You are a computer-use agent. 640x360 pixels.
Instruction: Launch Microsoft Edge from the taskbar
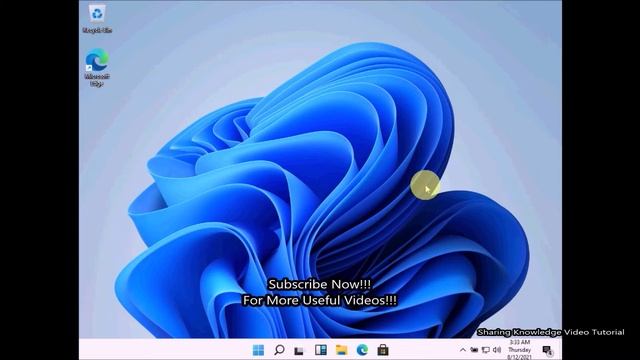(x=362, y=350)
